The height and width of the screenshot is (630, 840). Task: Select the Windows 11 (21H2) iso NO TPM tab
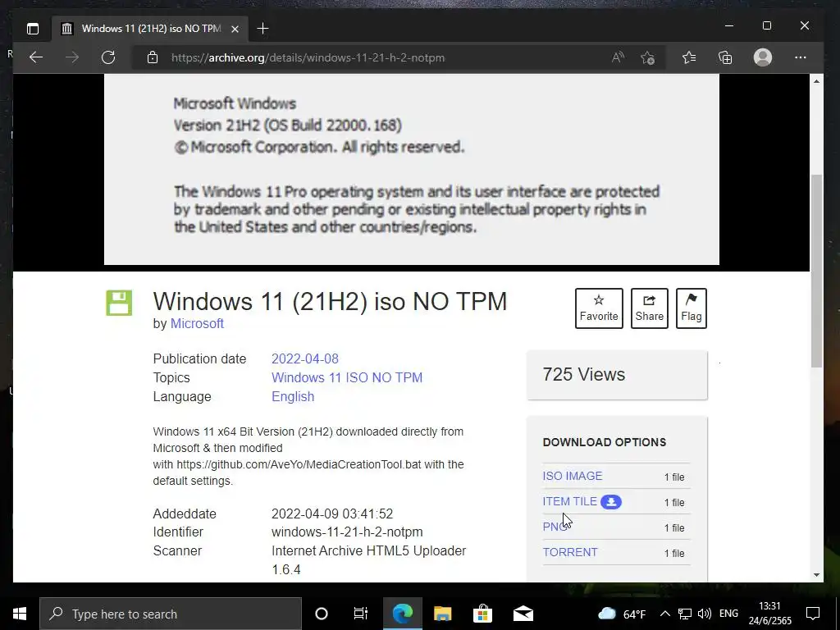tap(150, 29)
